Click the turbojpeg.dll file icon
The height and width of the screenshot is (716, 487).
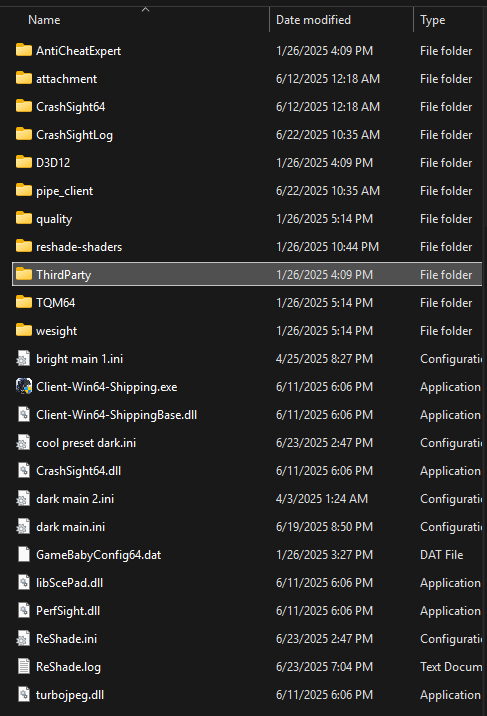(x=24, y=695)
